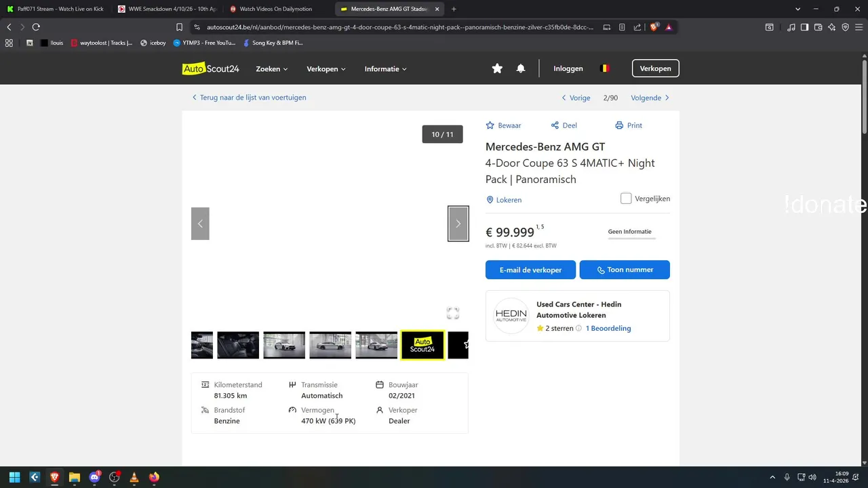Expand the photo to fullscreen

coord(453,313)
